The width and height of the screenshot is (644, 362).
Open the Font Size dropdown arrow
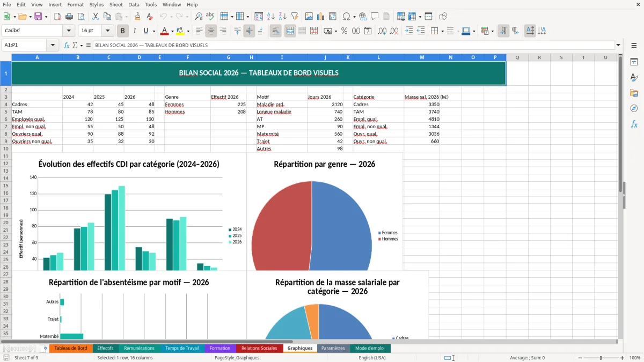[x=108, y=31]
